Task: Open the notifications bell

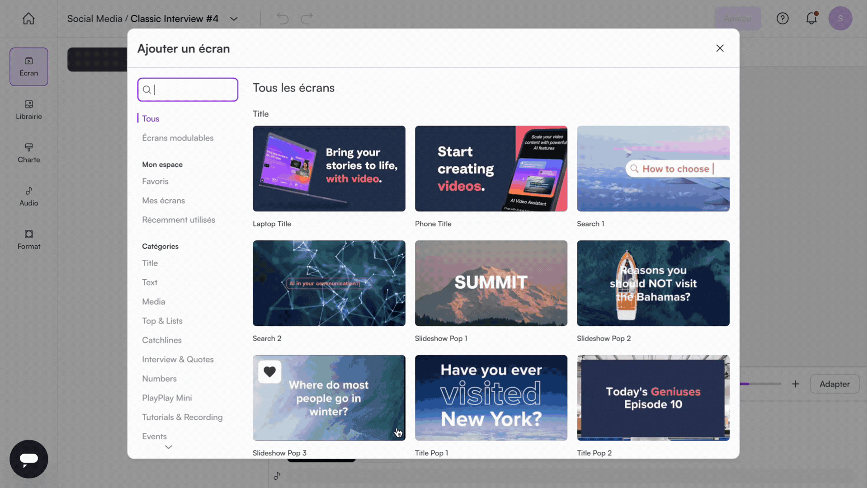Action: click(x=811, y=19)
